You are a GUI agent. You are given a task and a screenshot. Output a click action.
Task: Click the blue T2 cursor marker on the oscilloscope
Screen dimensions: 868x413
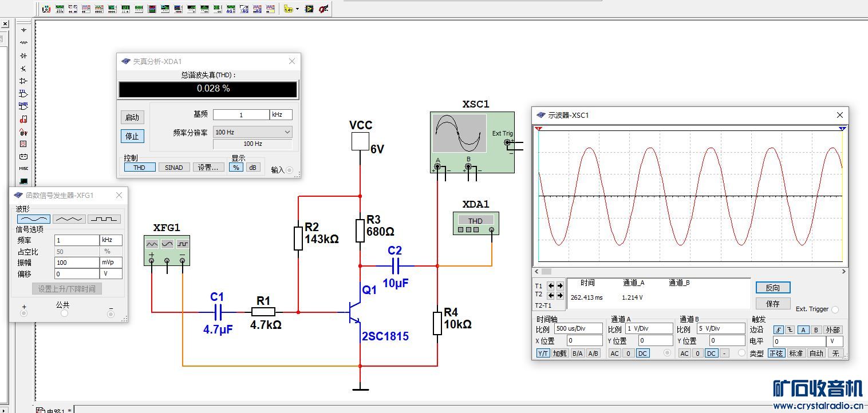pyautogui.click(x=842, y=129)
